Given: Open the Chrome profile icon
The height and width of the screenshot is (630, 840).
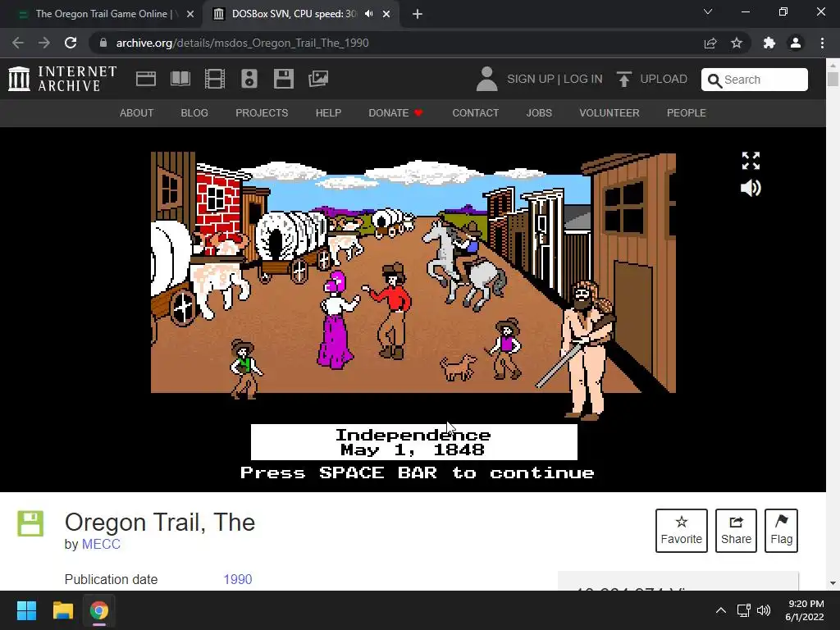Looking at the screenshot, I should (x=796, y=43).
